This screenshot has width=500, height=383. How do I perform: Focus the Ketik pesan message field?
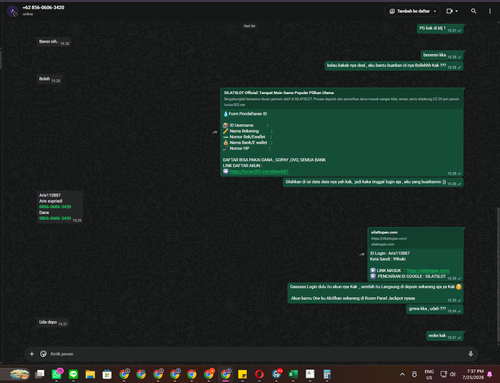(257, 354)
